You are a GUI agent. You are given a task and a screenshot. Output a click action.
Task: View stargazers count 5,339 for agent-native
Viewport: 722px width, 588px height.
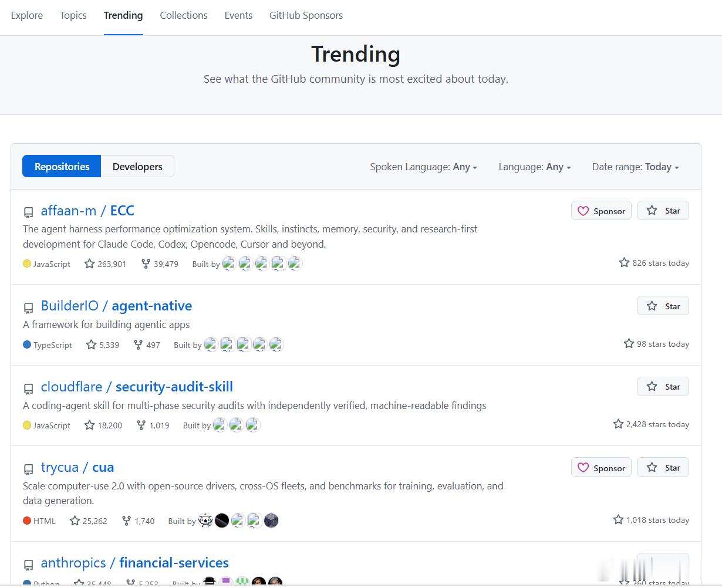(x=103, y=345)
